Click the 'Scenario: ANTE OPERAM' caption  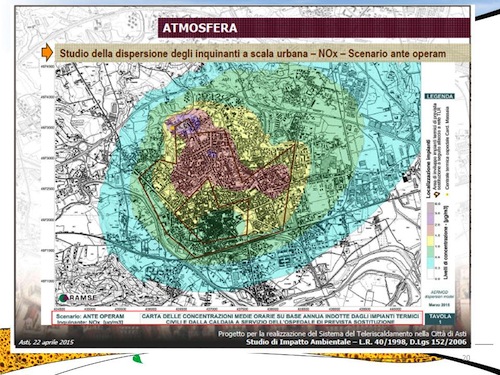[x=90, y=316]
